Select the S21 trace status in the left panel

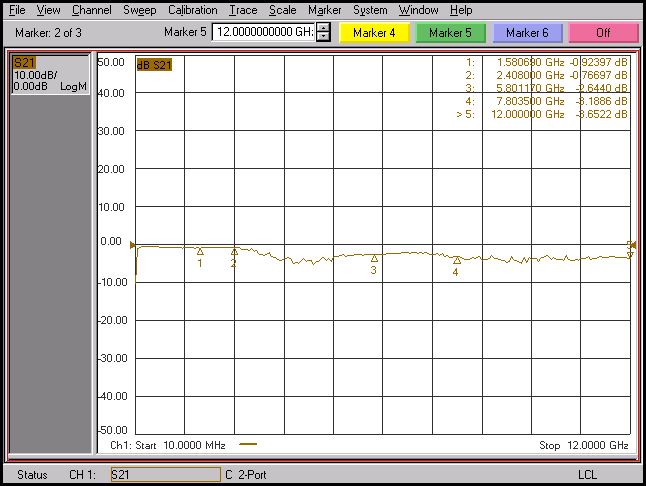(24, 63)
